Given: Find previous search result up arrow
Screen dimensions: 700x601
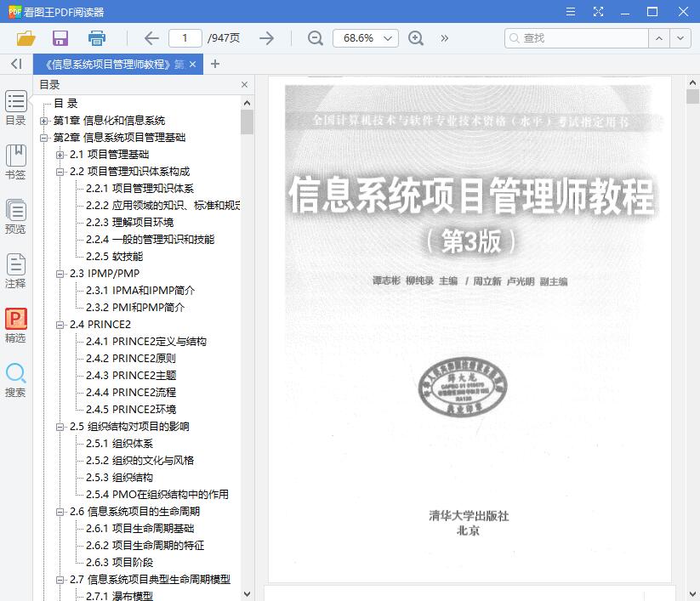Looking at the screenshot, I should 659,38.
